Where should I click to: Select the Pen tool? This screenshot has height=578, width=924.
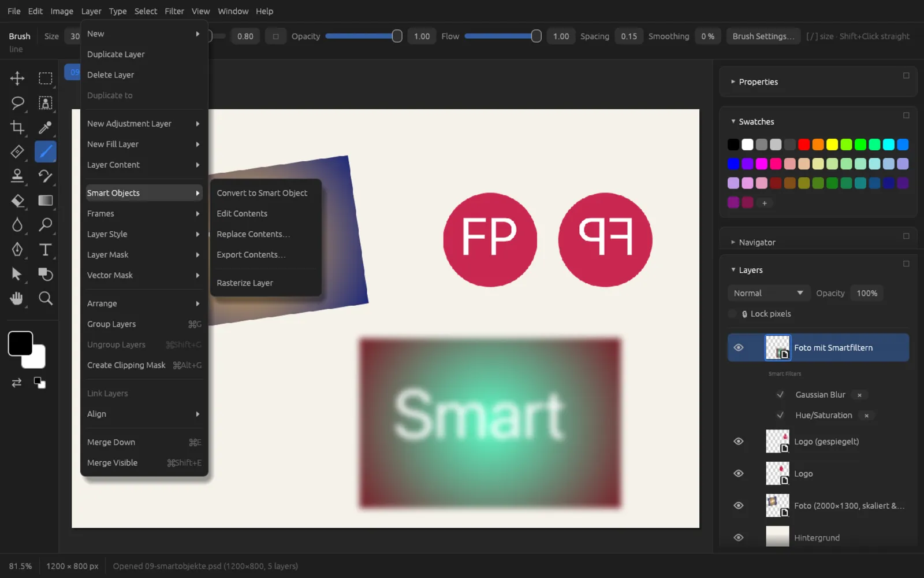click(x=17, y=249)
